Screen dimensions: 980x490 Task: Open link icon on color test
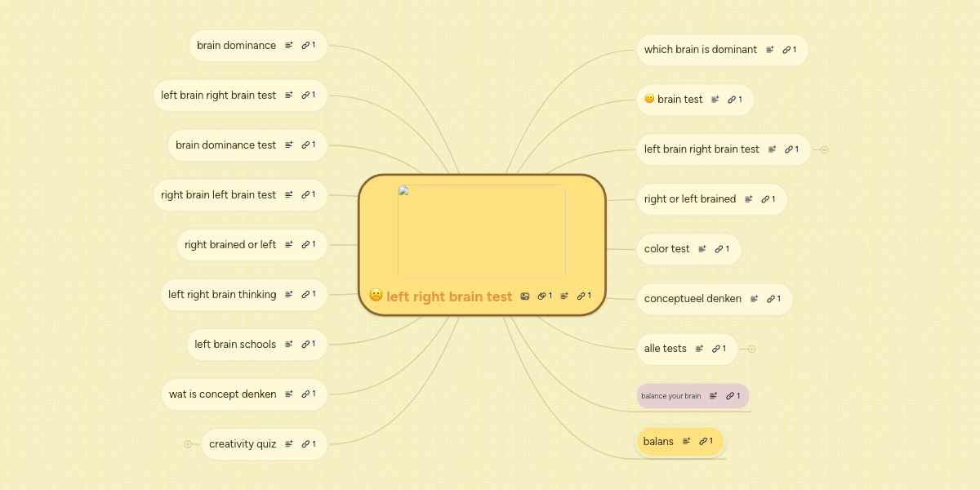point(721,249)
